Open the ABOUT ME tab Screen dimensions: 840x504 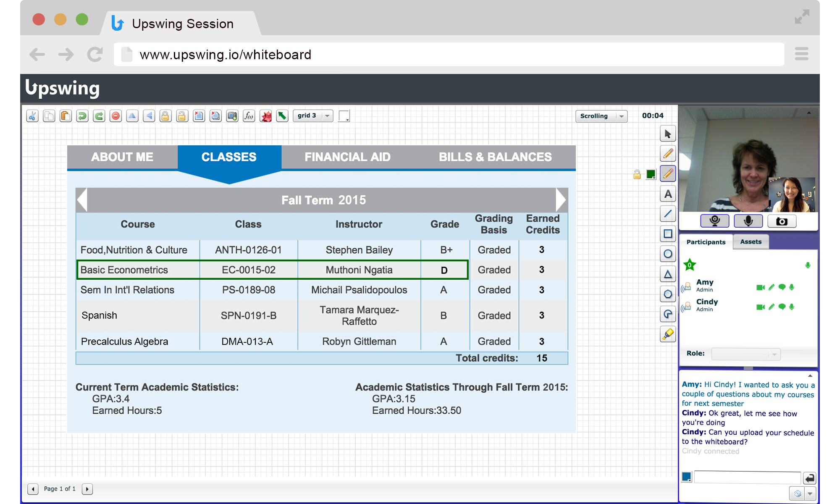[x=122, y=157]
